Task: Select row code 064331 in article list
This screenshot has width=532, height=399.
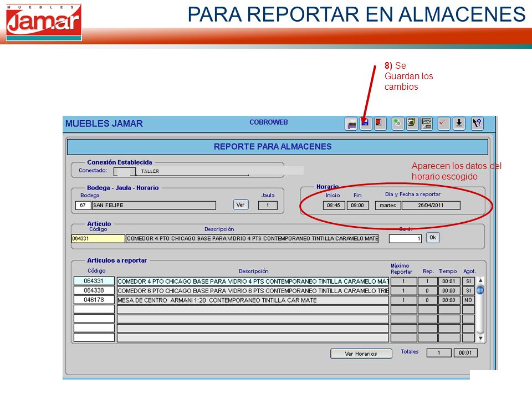Action: pyautogui.click(x=94, y=281)
